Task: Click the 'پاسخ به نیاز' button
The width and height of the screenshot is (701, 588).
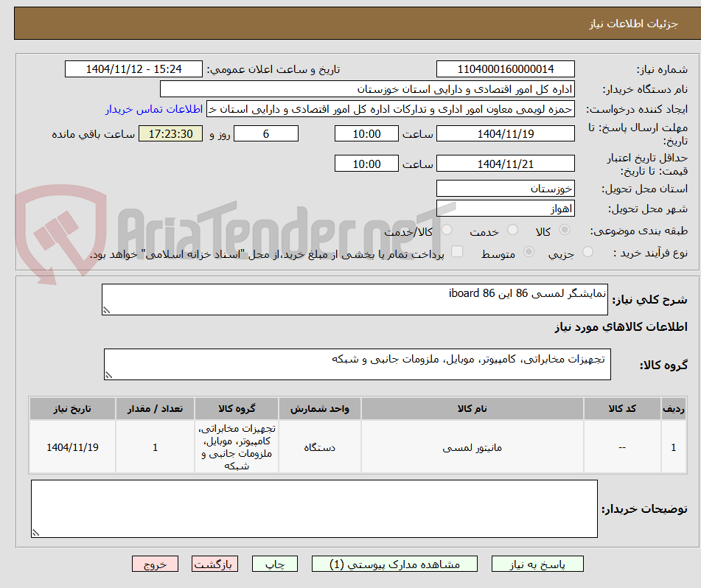Action: pyautogui.click(x=537, y=564)
